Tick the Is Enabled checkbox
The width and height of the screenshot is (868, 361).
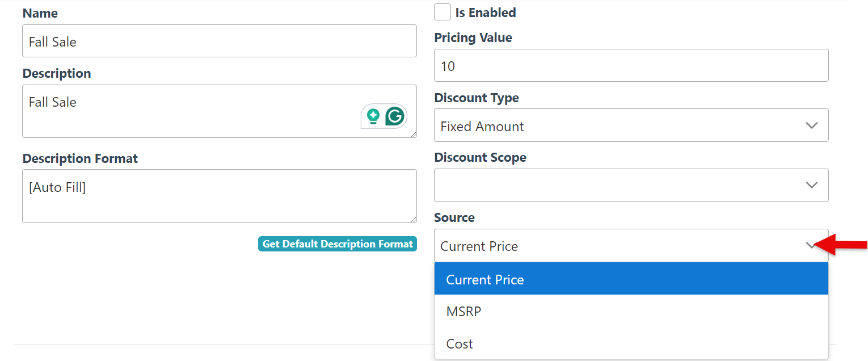(443, 12)
